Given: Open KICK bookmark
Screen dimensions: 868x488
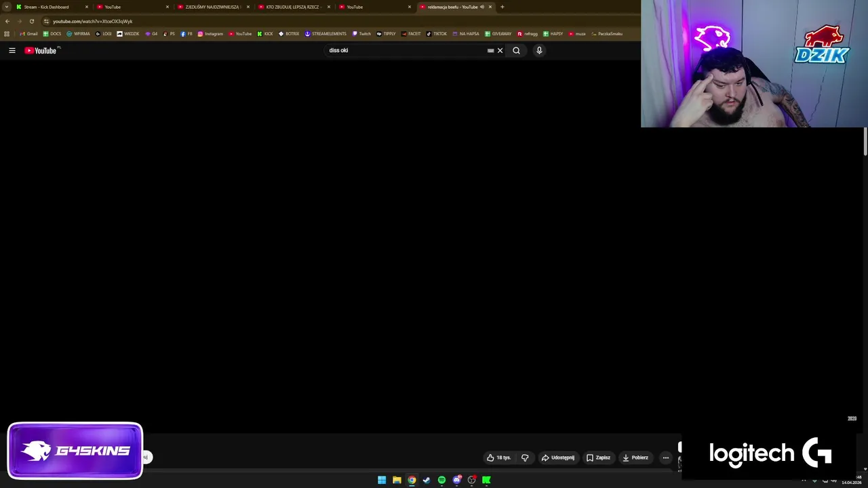Looking at the screenshot, I should [265, 34].
